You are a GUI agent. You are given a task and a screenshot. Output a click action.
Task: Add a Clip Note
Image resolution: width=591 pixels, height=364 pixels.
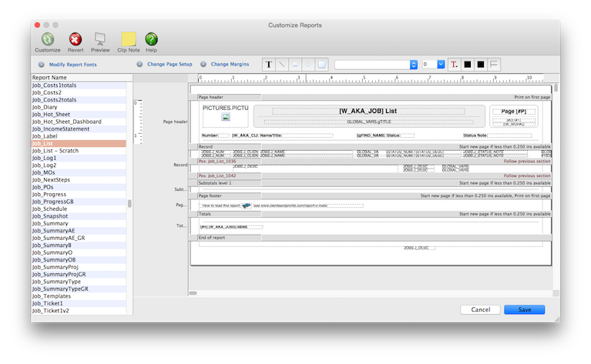pyautogui.click(x=128, y=39)
